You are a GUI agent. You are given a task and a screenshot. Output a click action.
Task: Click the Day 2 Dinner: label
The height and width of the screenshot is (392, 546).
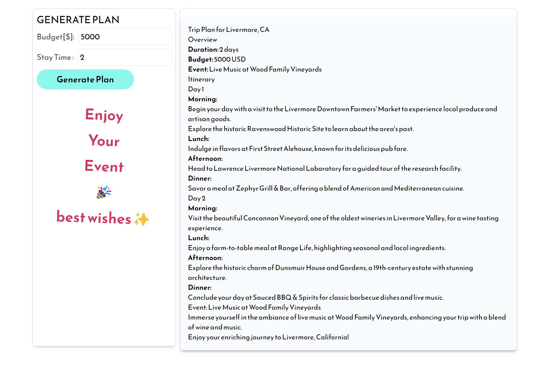[x=200, y=287]
